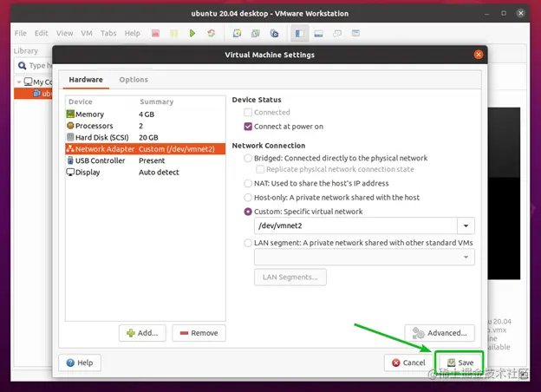This screenshot has width=541, height=392.
Task: Click the Save button
Action: (460, 363)
